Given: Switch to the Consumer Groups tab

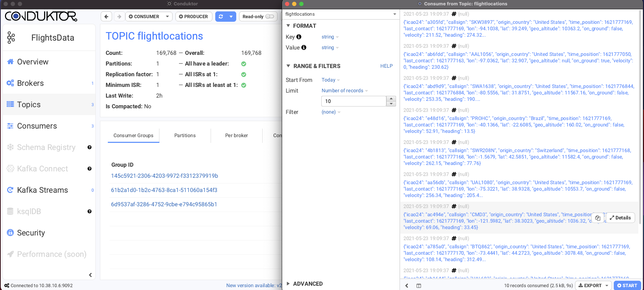Looking at the screenshot, I should 133,135.
